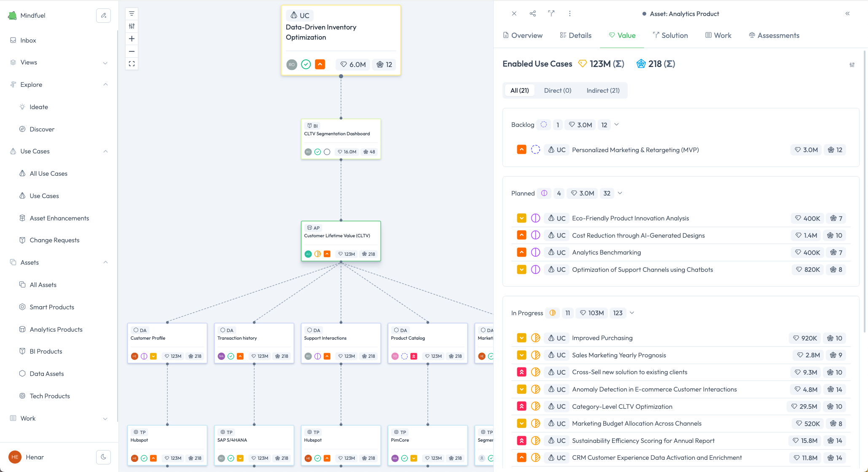
Task: Go to Analytics Products in sidebar
Action: (56, 330)
